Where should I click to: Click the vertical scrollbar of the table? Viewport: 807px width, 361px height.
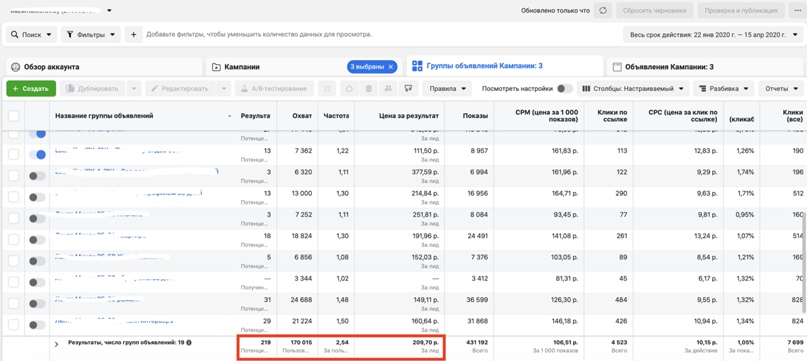803,263
